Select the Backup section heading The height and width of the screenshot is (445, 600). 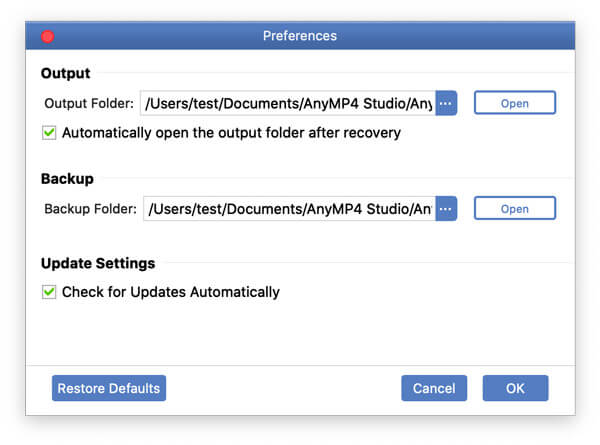(67, 179)
